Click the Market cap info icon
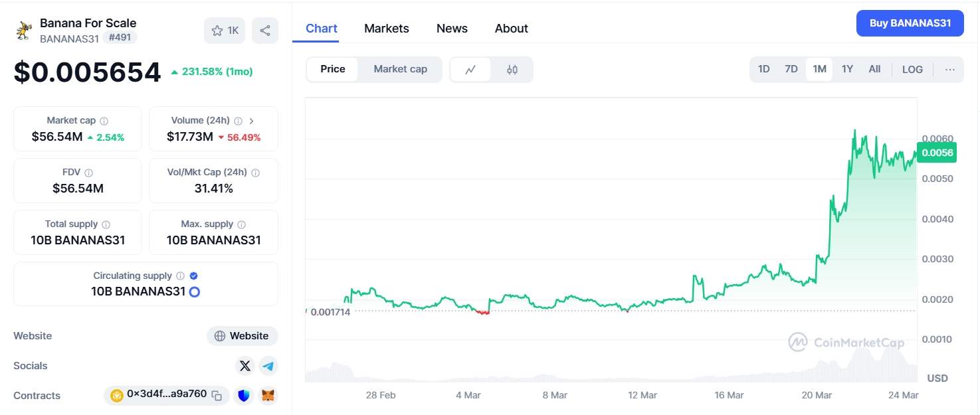The width and height of the screenshot is (980, 415). (x=104, y=120)
